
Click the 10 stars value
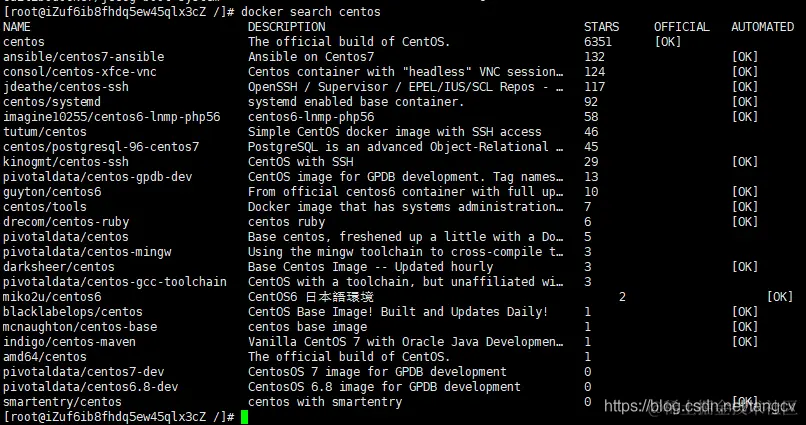point(591,192)
